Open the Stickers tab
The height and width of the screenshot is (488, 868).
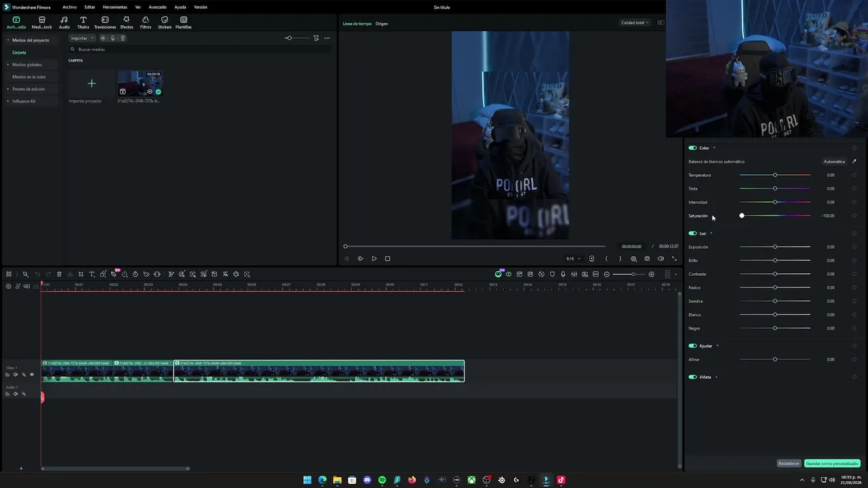click(165, 22)
